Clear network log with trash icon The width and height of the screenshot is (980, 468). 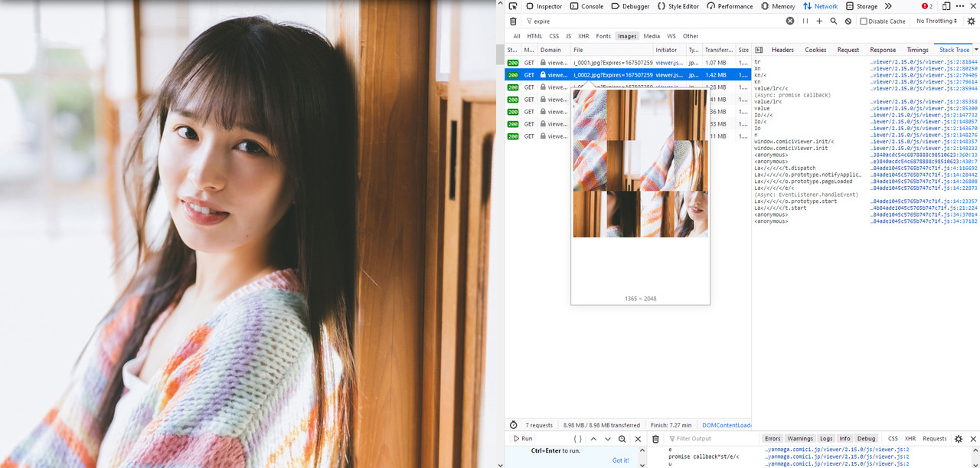tap(513, 21)
